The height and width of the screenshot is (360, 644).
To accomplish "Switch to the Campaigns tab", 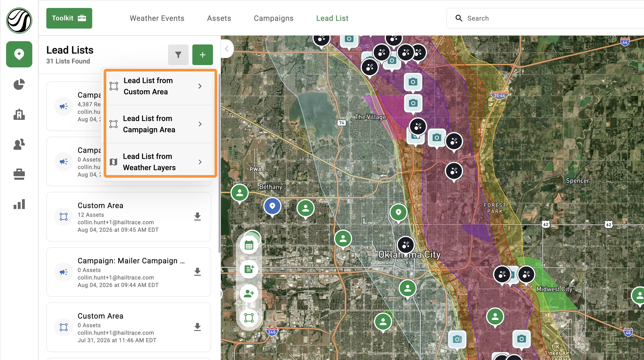I will (274, 18).
